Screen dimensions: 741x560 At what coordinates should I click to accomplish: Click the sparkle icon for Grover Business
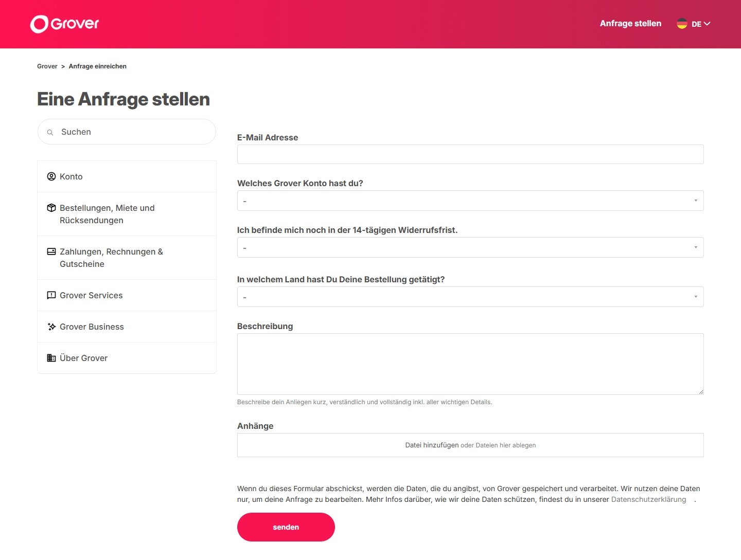[x=51, y=327]
